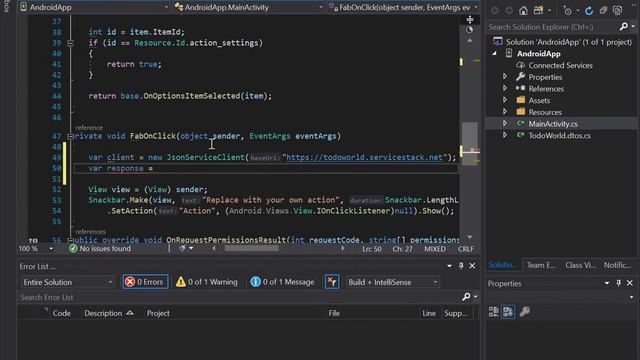Collapse the FabOnClick method at line 47
Screen dimensions: 640x360
[70, 136]
